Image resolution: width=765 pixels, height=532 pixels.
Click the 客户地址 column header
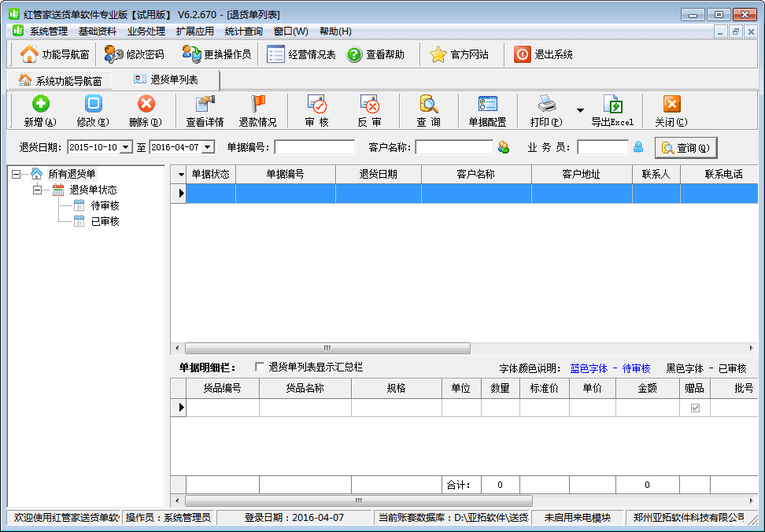point(582,174)
